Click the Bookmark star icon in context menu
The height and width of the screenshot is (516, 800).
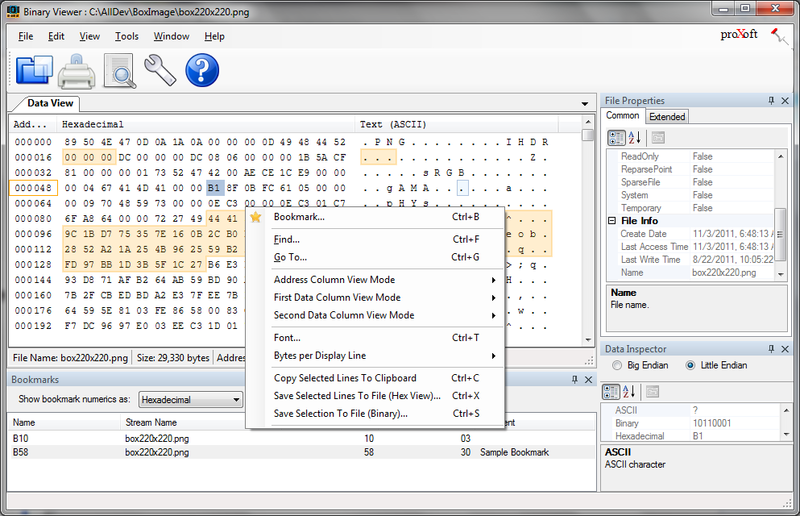click(x=256, y=217)
